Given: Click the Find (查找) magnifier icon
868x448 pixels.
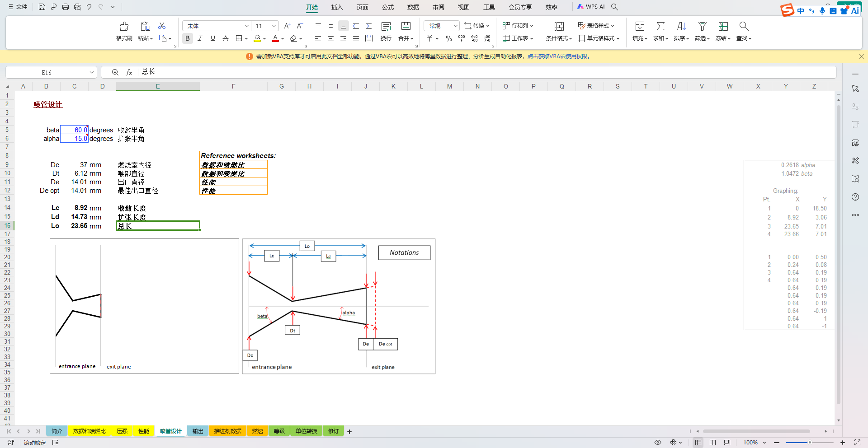Looking at the screenshot, I should tap(744, 26).
